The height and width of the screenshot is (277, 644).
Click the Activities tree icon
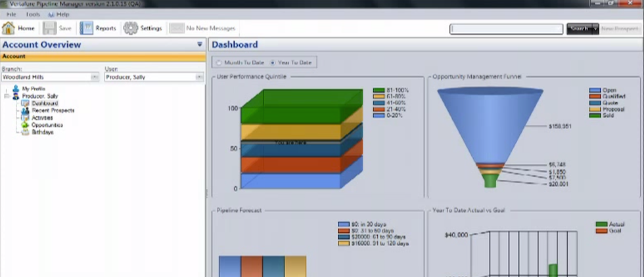[x=25, y=117]
